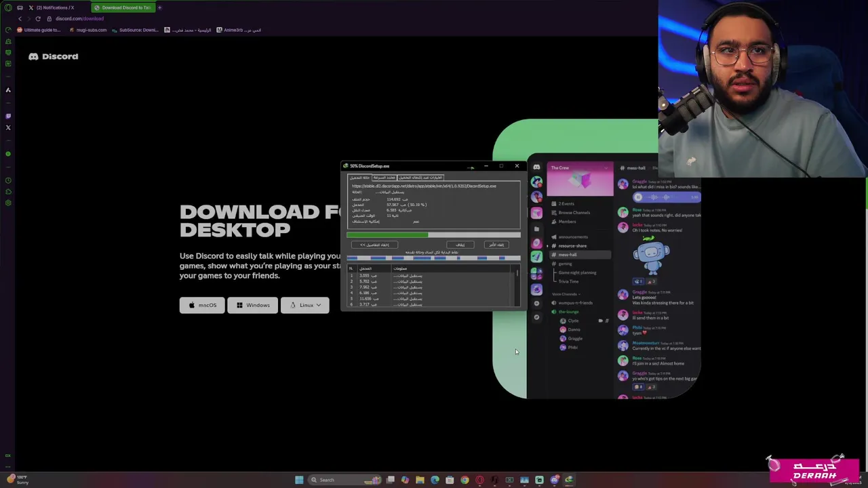Open Task View on taskbar
This screenshot has height=488, width=868.
(391, 480)
